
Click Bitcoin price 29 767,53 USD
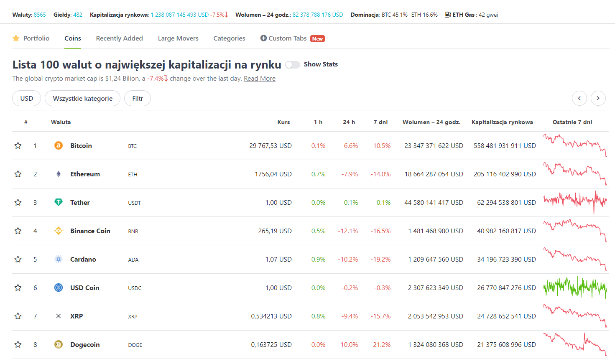(x=270, y=145)
